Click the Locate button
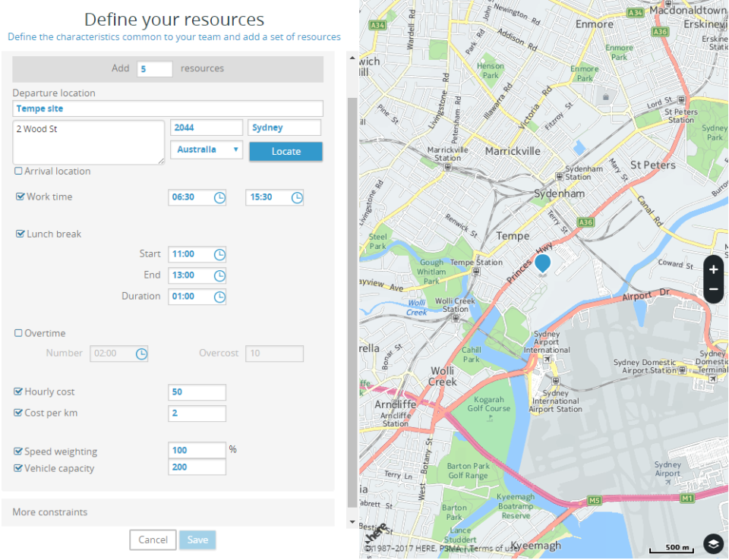This screenshot has height=560, width=729. point(286,151)
